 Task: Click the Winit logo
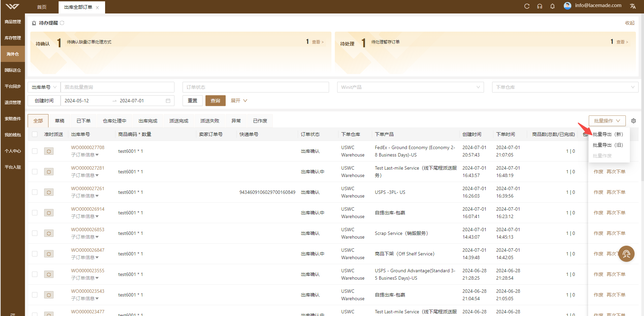click(x=12, y=6)
